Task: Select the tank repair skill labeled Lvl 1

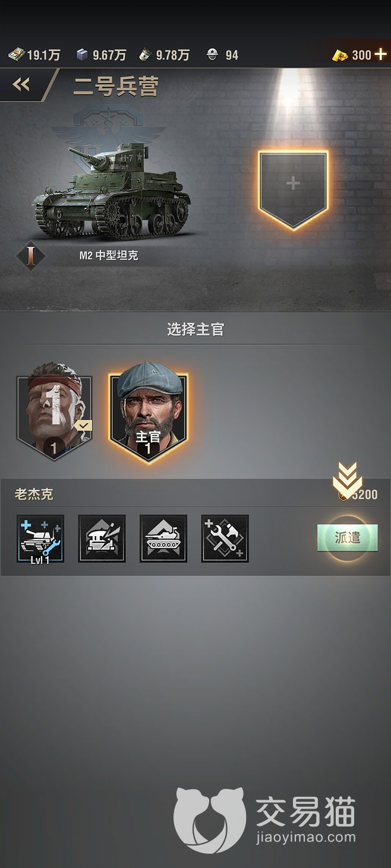Action: [40, 538]
